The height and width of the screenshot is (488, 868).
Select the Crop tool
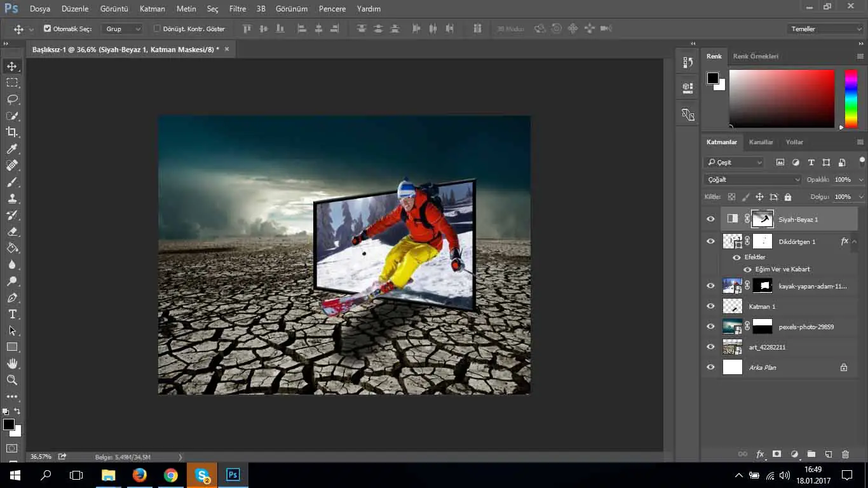12,132
